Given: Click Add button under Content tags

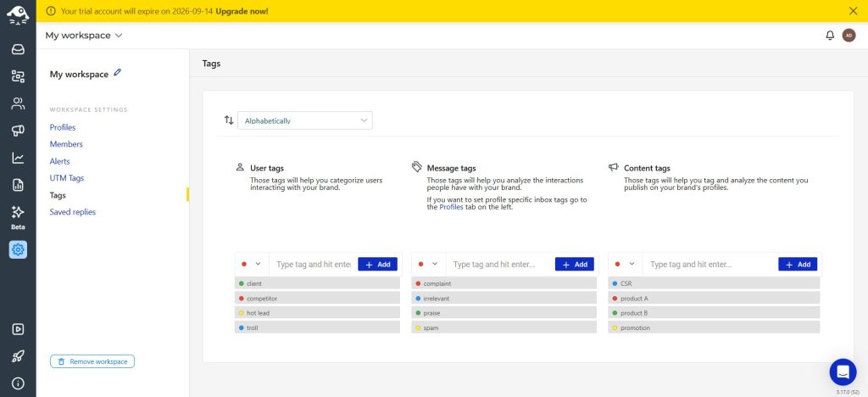Looking at the screenshot, I should [798, 264].
